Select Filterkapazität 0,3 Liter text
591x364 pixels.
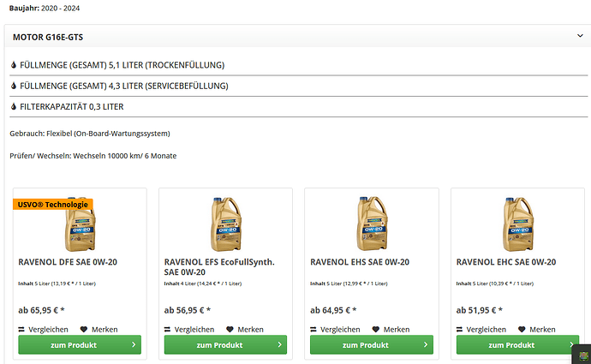[72, 107]
